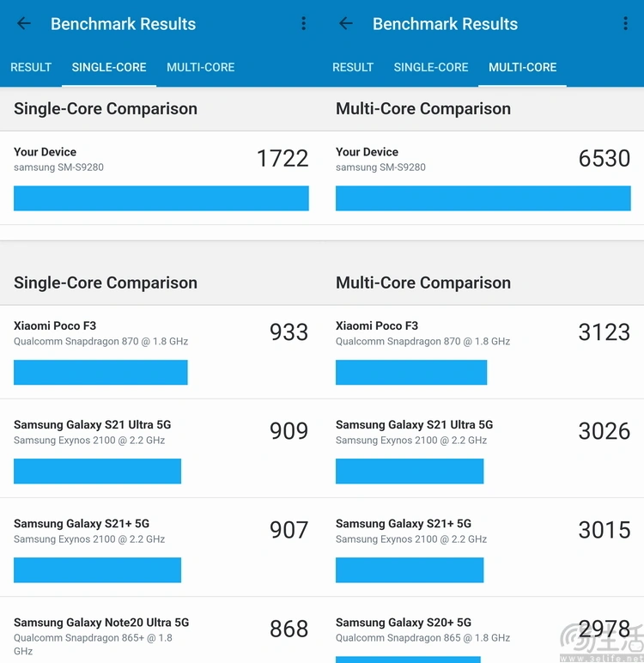Tap the 3015 score for Galaxy S21+ 5G
This screenshot has width=644, height=663.
[x=605, y=530]
